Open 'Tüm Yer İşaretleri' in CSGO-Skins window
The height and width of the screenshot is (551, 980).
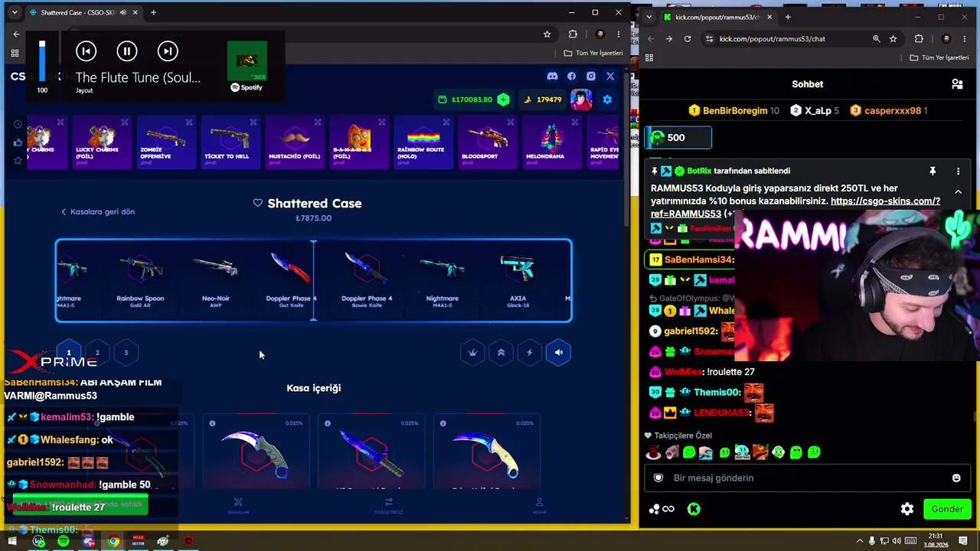point(593,53)
